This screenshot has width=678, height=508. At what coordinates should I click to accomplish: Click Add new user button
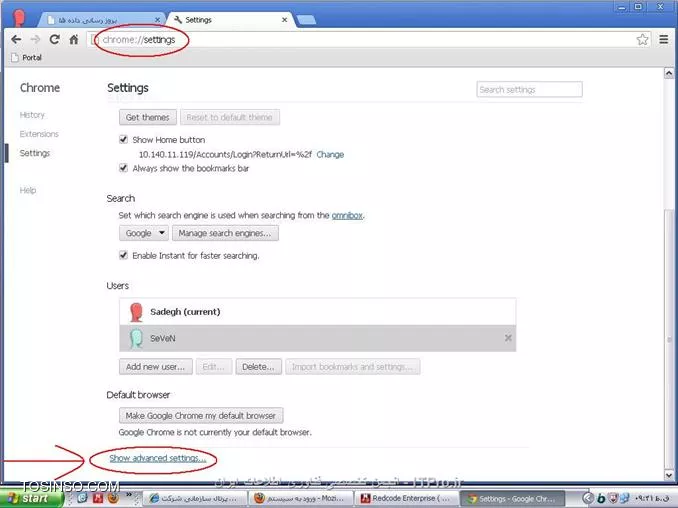tap(156, 367)
